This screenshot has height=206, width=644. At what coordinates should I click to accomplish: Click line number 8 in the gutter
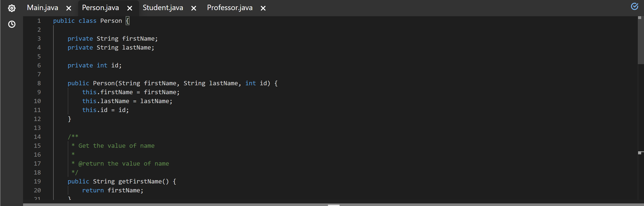pos(39,83)
